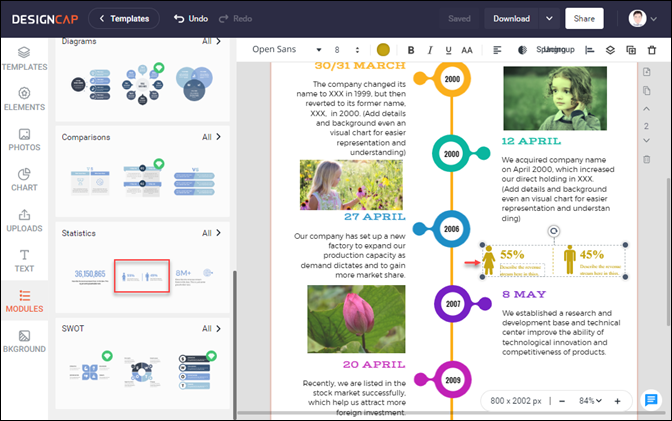
Task: Click the Download button
Action: (511, 19)
